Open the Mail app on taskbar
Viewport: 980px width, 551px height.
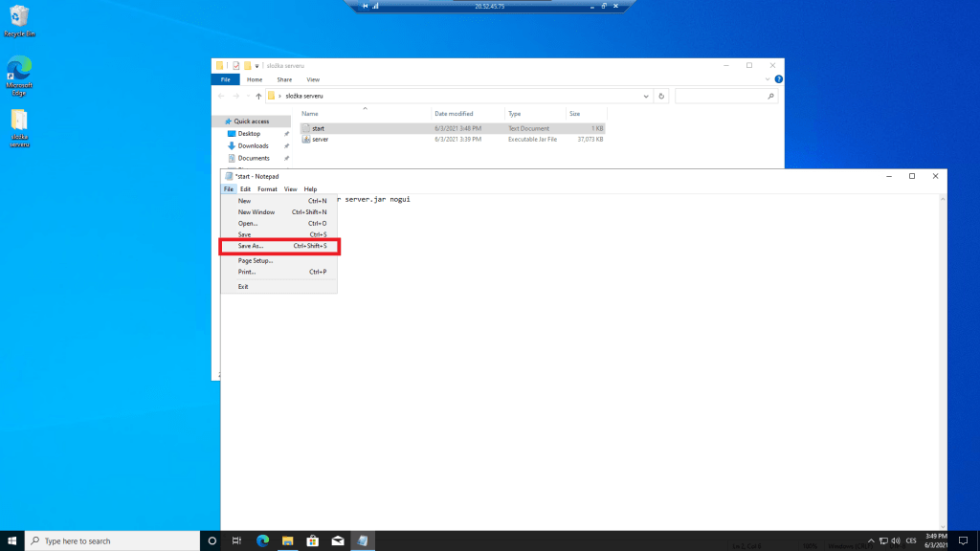coord(337,540)
